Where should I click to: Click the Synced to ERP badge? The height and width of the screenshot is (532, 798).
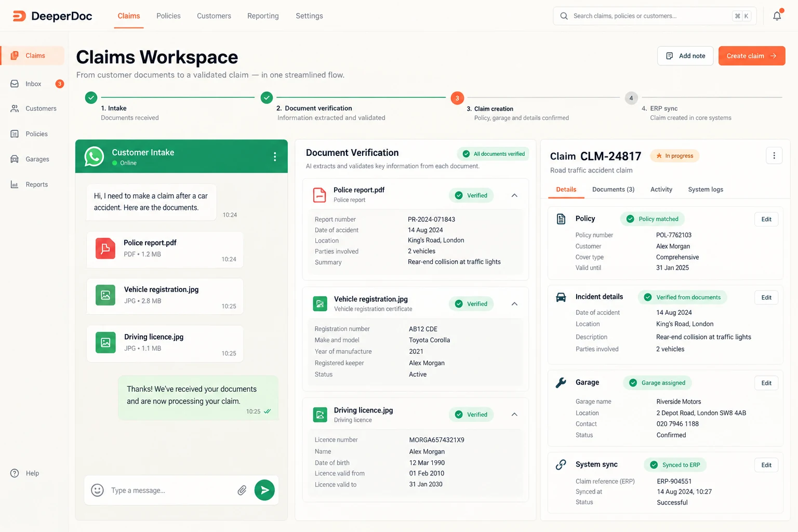[x=675, y=465]
